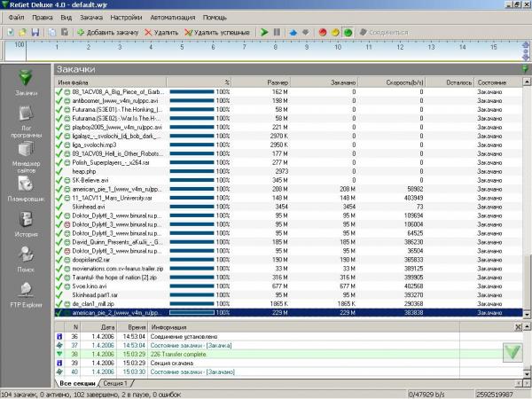Click the progress bar of Skinhead.part1.rar
Viewport: 532px width, 399px height.
pos(192,295)
